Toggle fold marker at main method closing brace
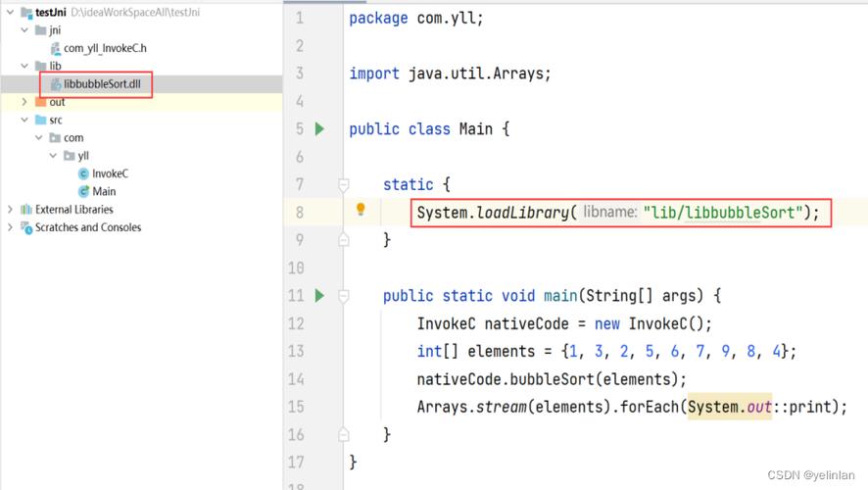 click(344, 433)
